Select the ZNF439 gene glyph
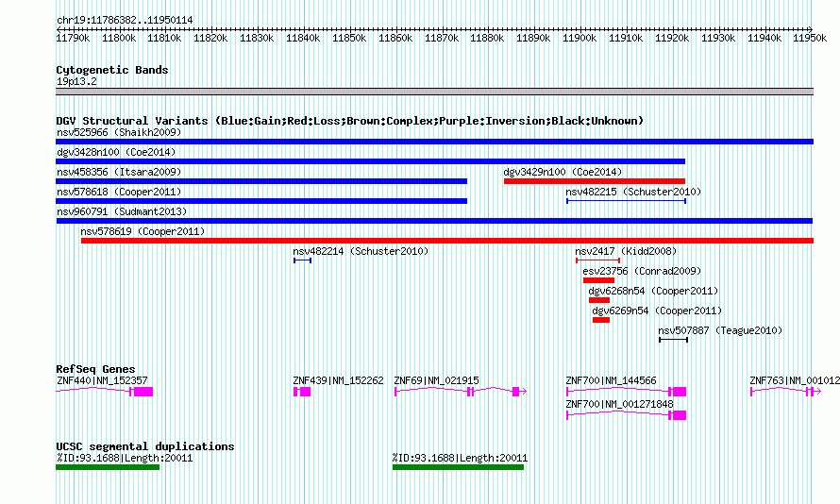Viewport: 840px width, 504px height. (302, 392)
